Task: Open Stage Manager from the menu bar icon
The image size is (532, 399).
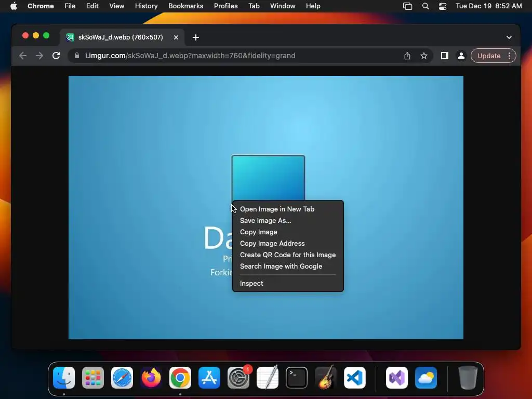Action: (407, 6)
